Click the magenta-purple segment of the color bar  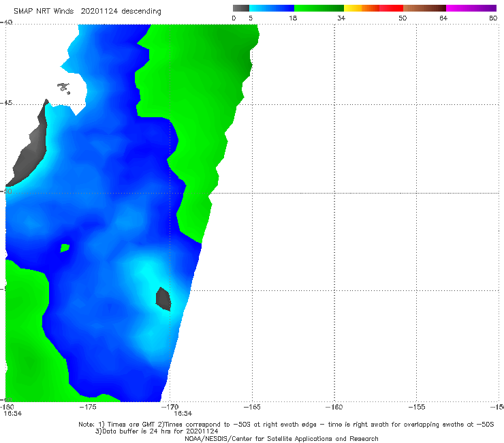(x=471, y=8)
